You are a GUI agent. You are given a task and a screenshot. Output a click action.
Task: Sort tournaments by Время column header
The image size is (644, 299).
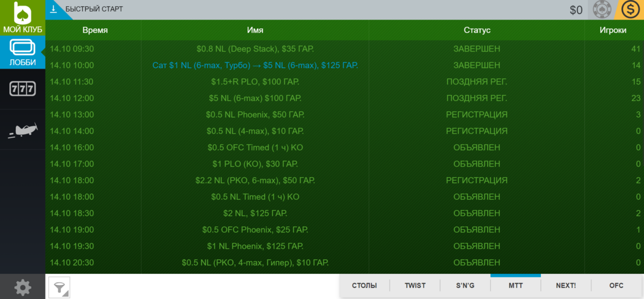[x=95, y=30]
